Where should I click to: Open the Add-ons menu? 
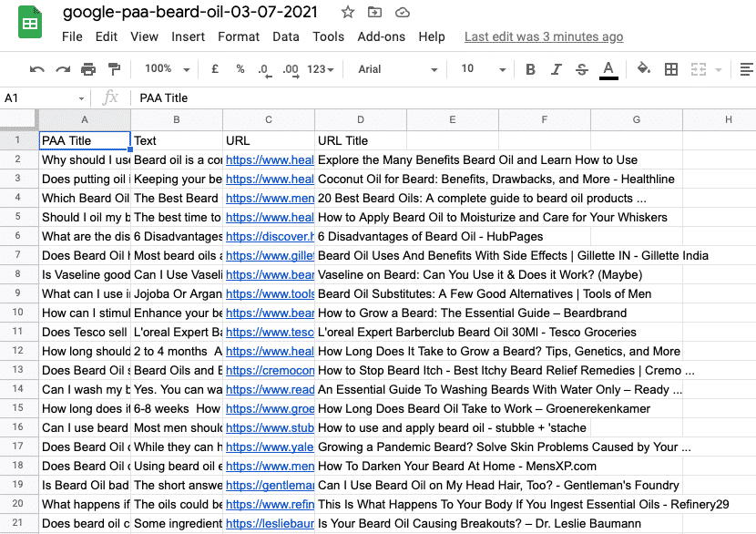381,36
